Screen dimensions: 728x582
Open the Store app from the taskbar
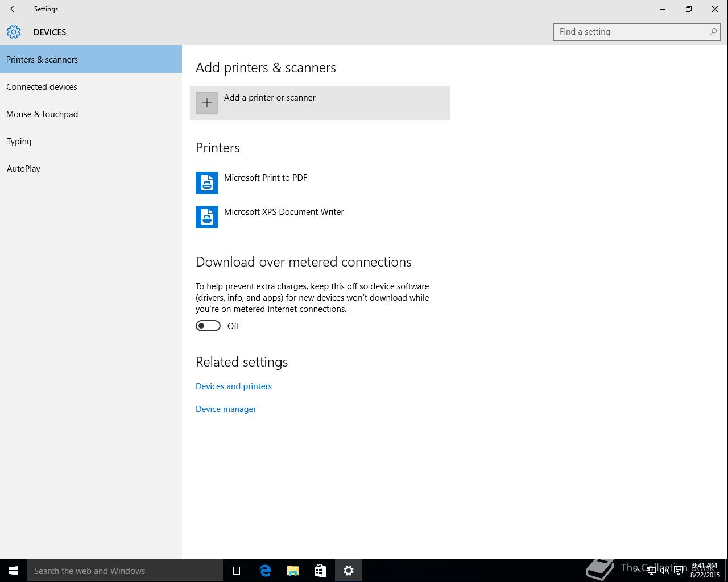321,571
